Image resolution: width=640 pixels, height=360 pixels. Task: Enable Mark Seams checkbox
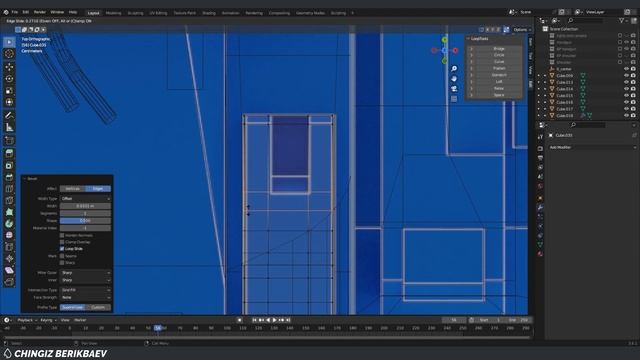tap(62, 256)
